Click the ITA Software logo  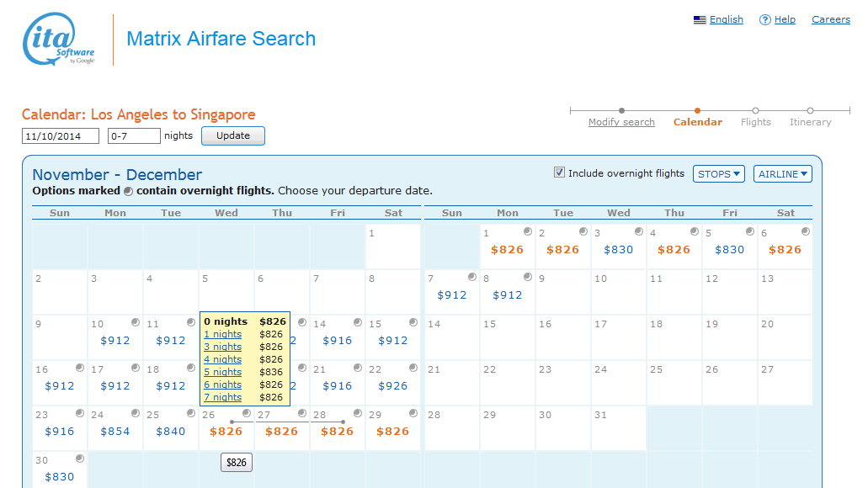click(x=59, y=40)
